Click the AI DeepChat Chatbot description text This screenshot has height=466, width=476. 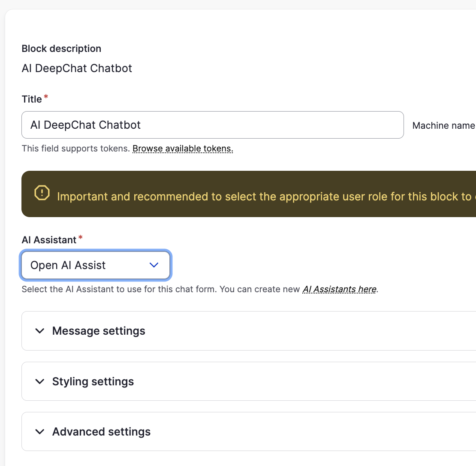77,68
